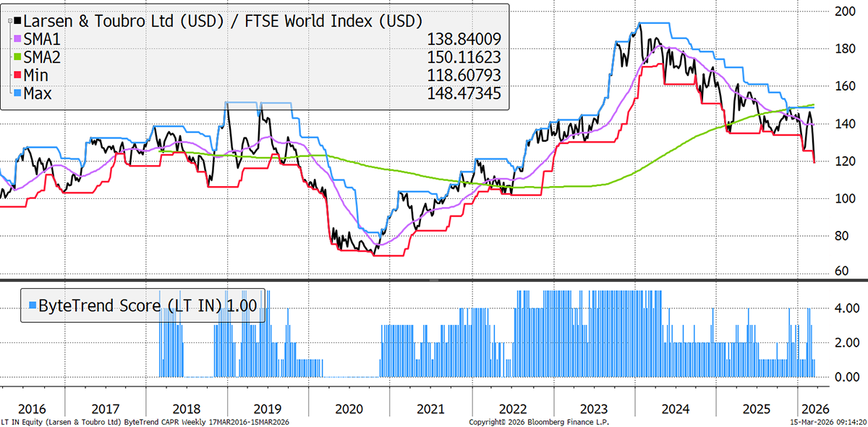This screenshot has height=427, width=868.
Task: Select the SMA1 legend label
Action: click(x=42, y=39)
